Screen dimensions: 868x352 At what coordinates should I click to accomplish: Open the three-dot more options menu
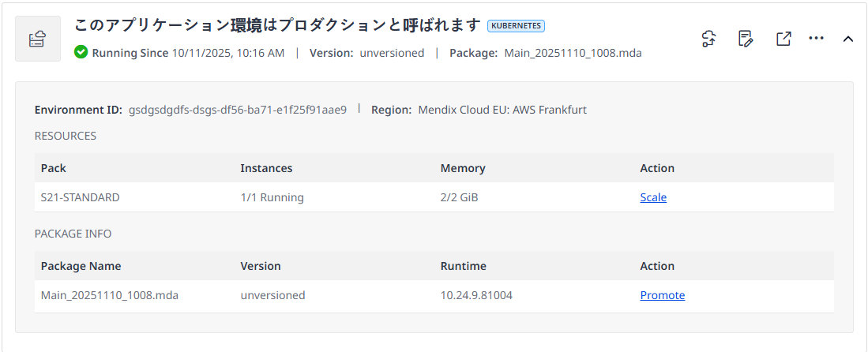pyautogui.click(x=817, y=38)
